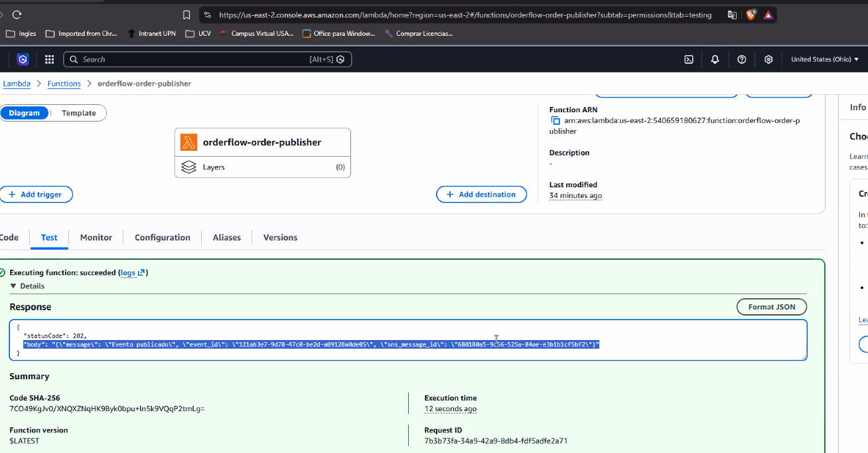Viewport: 868px width, 453px height.
Task: Open the Ingles bookmarks folder
Action: (21, 33)
